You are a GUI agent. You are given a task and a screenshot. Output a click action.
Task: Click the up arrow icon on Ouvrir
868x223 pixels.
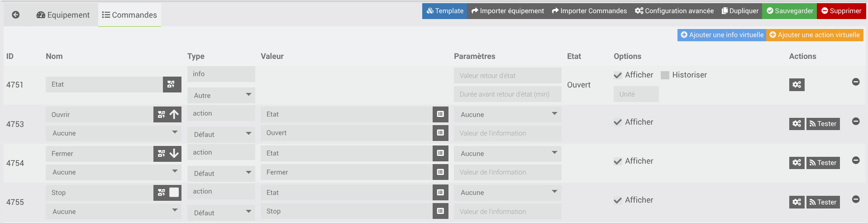[x=174, y=114]
